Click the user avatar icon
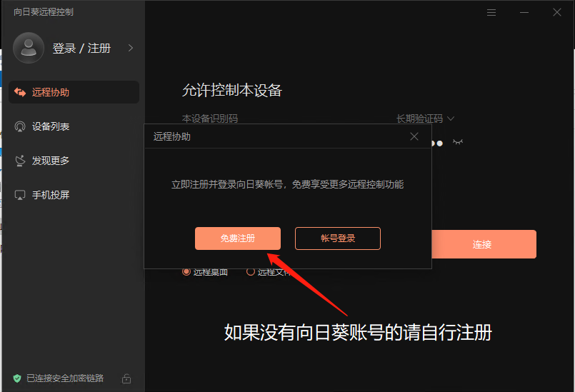The image size is (575, 392). tap(29, 48)
